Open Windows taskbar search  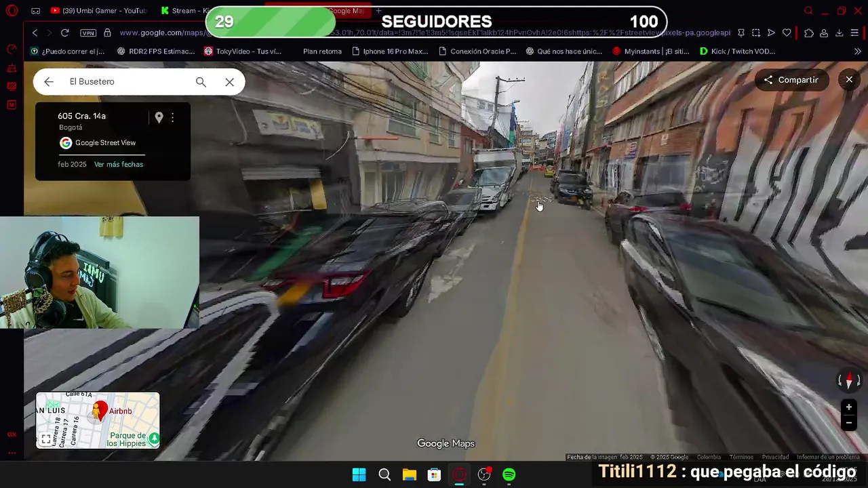[x=384, y=474]
